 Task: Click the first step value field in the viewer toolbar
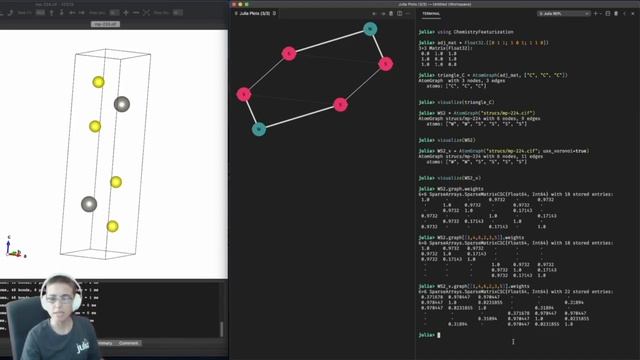40,13
